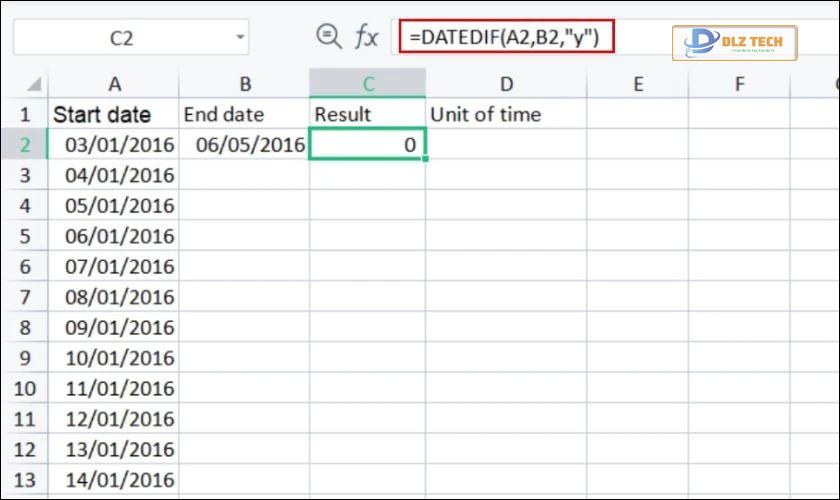840x500 pixels.
Task: Select cell with 13/01/2016
Action: tap(114, 450)
